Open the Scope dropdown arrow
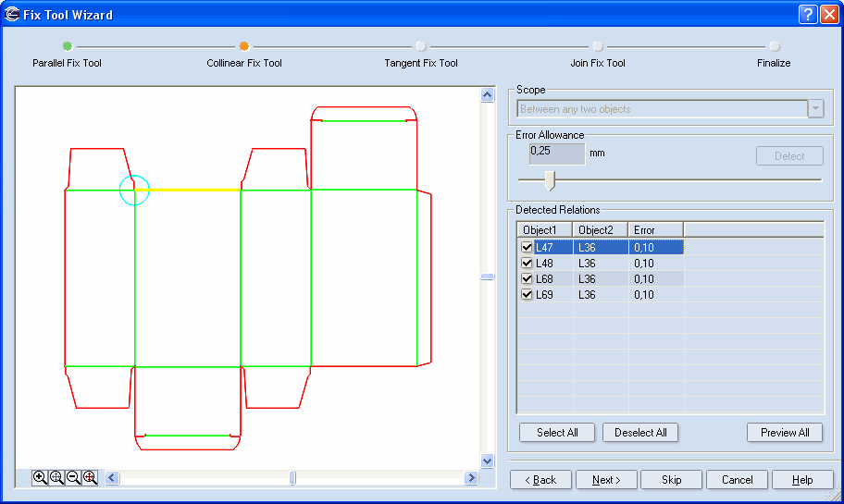 click(815, 109)
